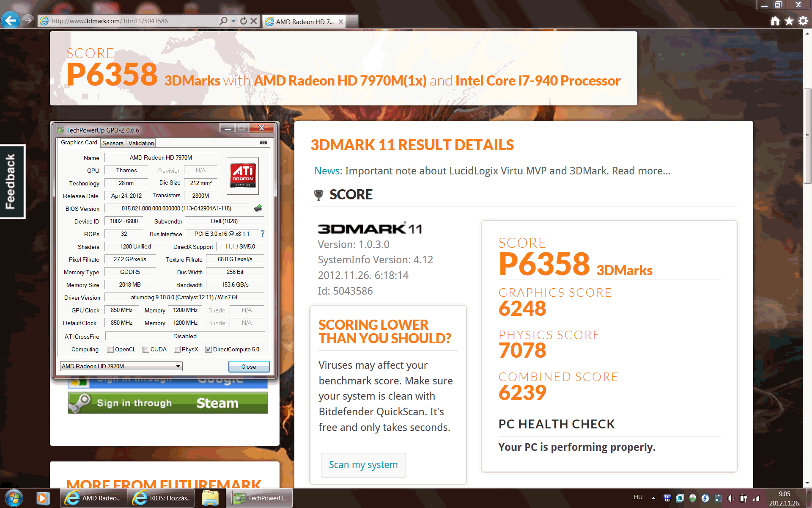Switch to the Validation tab

(141, 143)
